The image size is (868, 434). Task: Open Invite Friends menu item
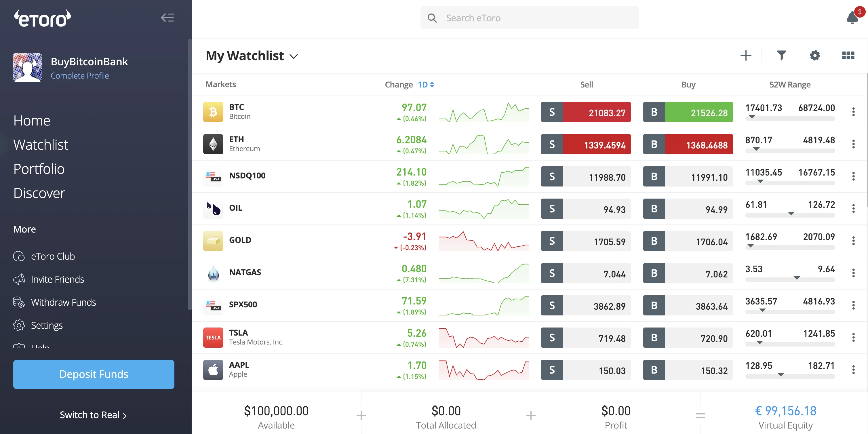pos(49,279)
